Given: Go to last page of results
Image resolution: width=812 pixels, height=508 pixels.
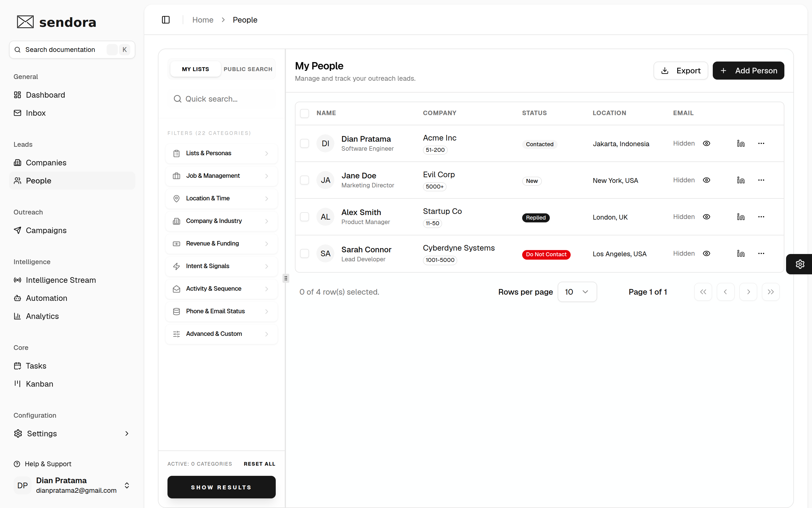Looking at the screenshot, I should tap(770, 292).
